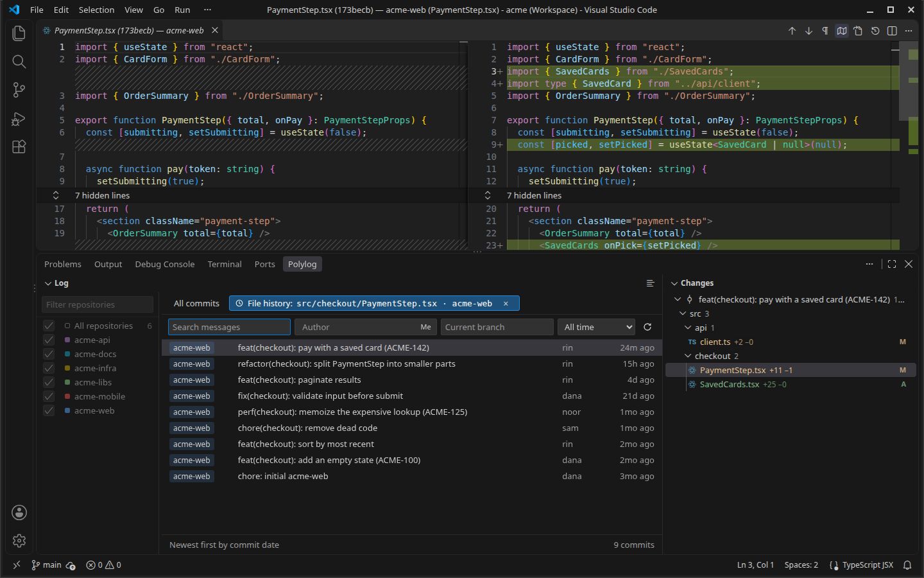Click Ln 3, Col 1 cursor position
Image resolution: width=924 pixels, height=578 pixels.
[755, 565]
